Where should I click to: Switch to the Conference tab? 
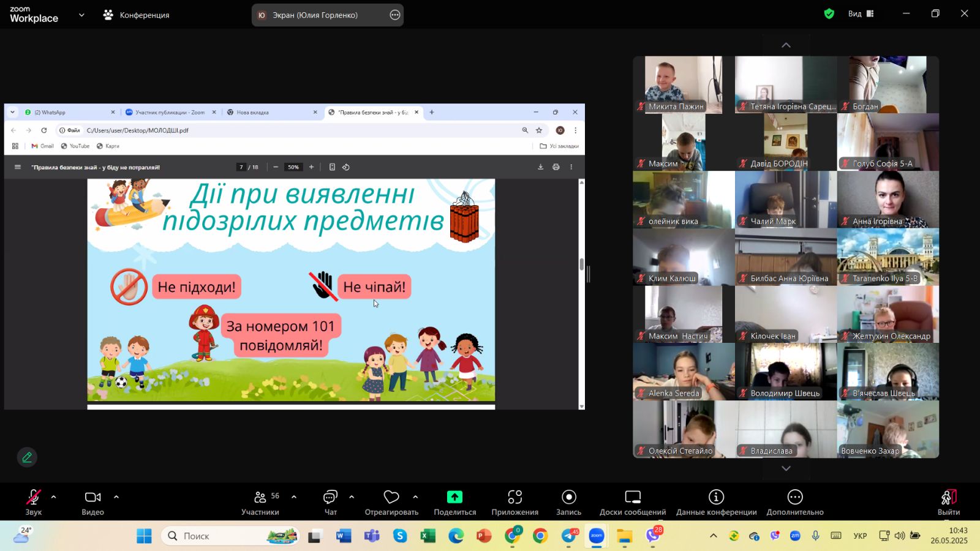[x=137, y=15]
